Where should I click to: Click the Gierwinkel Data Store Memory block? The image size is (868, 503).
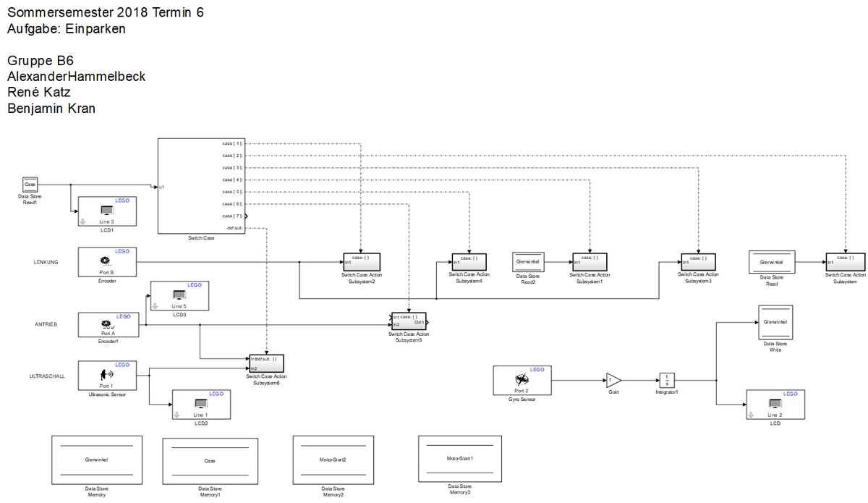(97, 460)
